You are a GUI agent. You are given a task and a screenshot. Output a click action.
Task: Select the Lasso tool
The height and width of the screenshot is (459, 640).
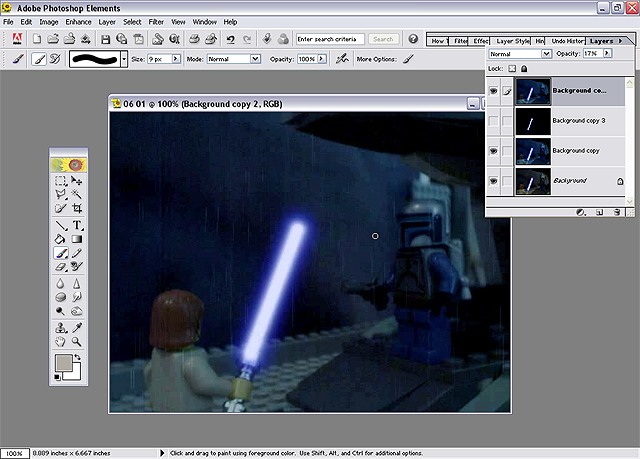point(61,194)
